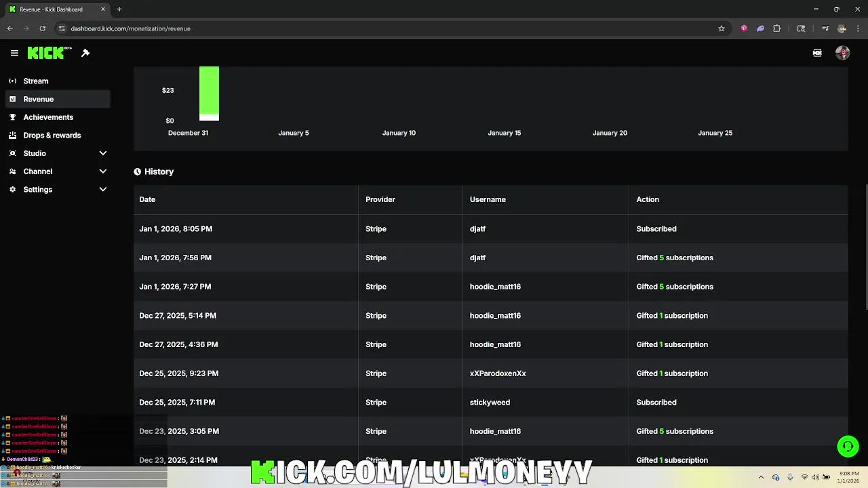Click the volume icon in system tray
868x488 pixels.
[x=815, y=477]
